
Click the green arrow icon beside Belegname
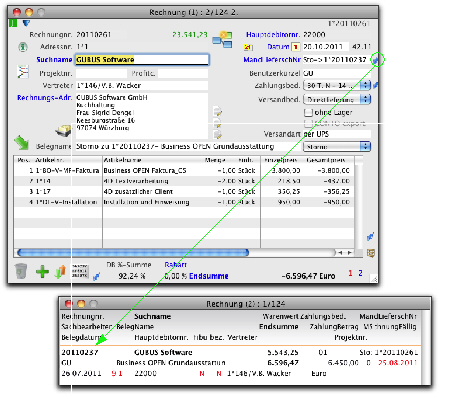click(x=22, y=143)
